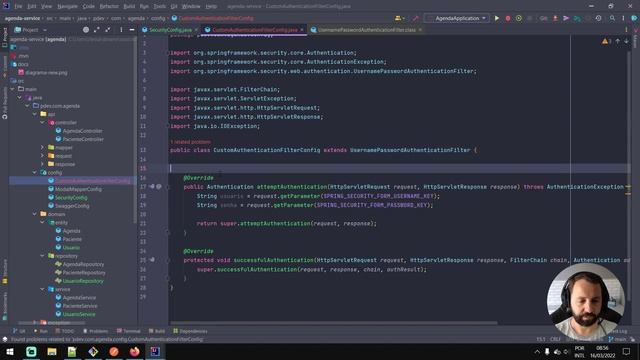
Task: Close the CustomAuthenticationFilterConfig.java tab
Action: pos(302,30)
